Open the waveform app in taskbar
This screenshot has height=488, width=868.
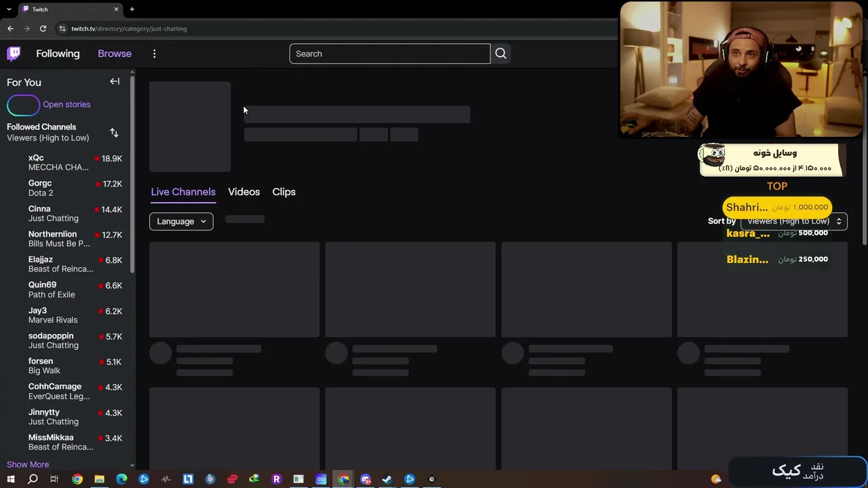click(166, 479)
